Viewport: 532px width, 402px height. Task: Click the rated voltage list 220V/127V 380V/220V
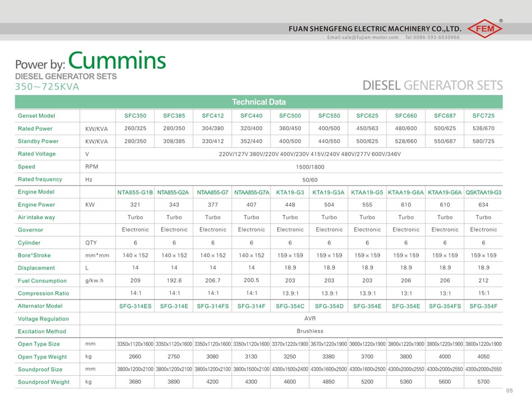(x=310, y=154)
